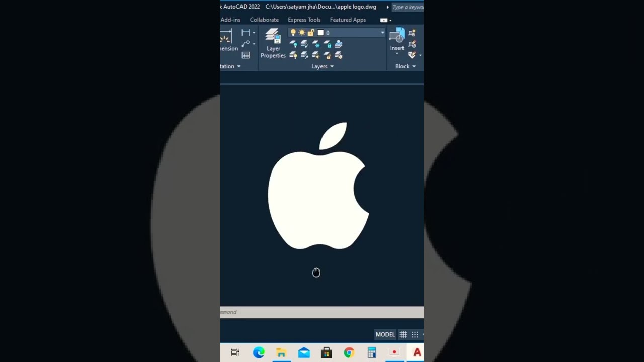Switch to the Express Tools tab
Viewport: 644px width, 362px height.
(x=304, y=20)
